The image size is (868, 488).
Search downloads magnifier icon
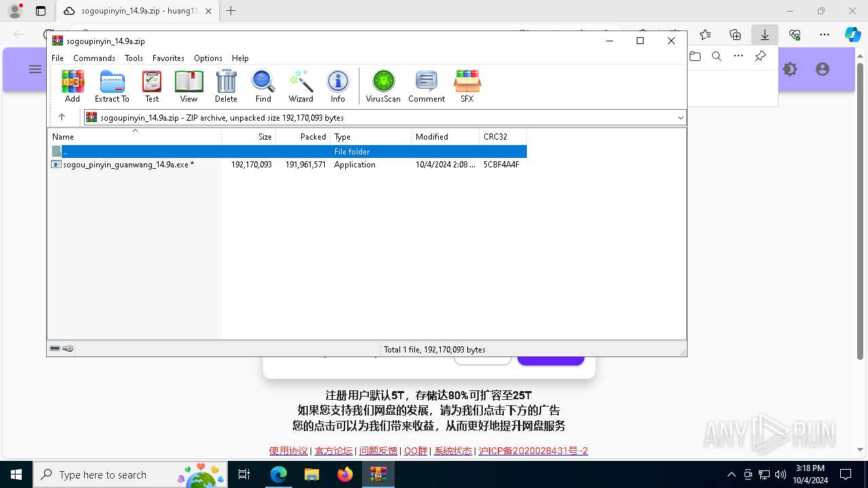click(x=717, y=56)
